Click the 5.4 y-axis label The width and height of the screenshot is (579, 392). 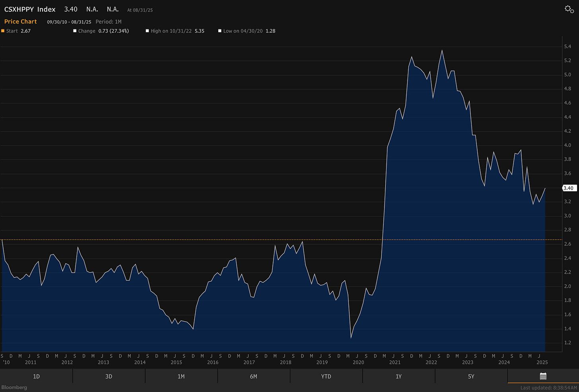coord(567,47)
